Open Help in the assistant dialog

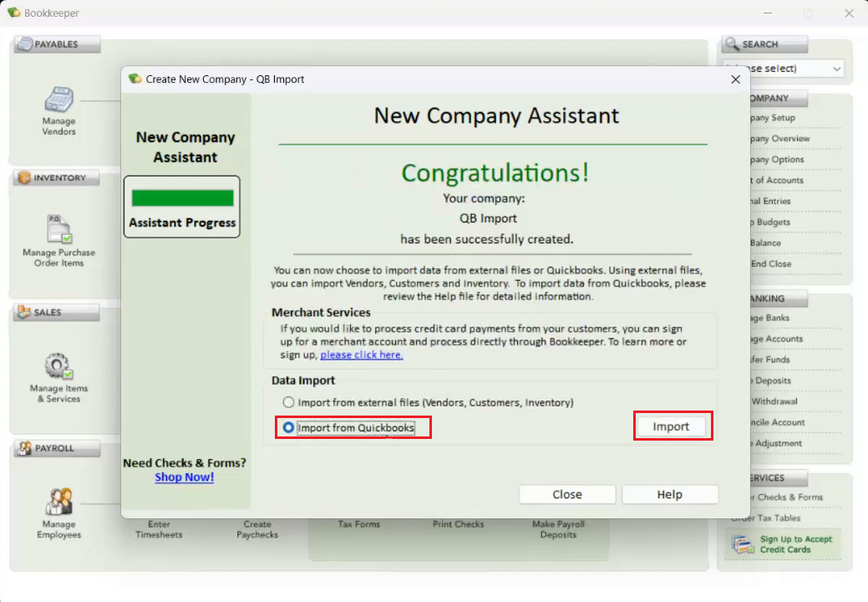(x=670, y=494)
